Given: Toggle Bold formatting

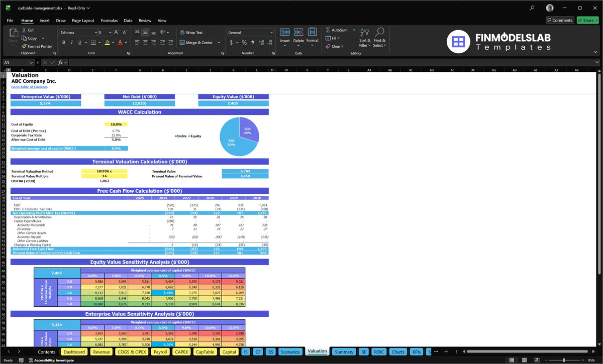Looking at the screenshot, I should (64, 43).
